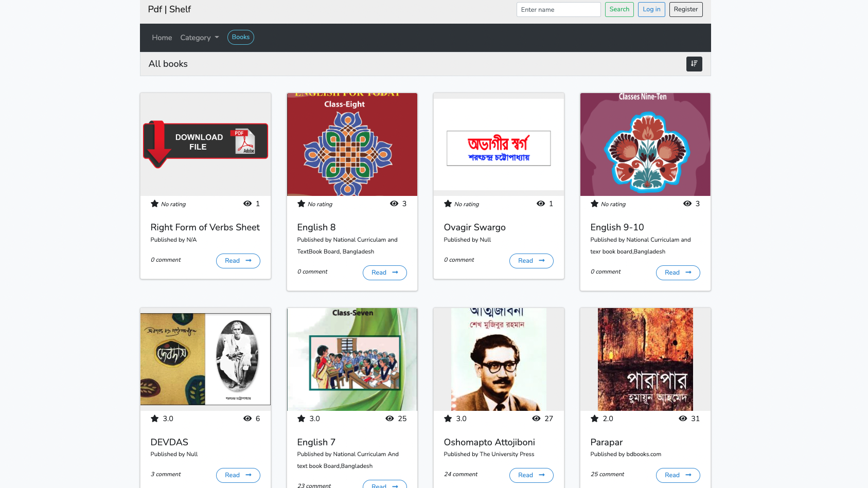Image resolution: width=868 pixels, height=488 pixels.
Task: Click the green Search button
Action: point(619,9)
